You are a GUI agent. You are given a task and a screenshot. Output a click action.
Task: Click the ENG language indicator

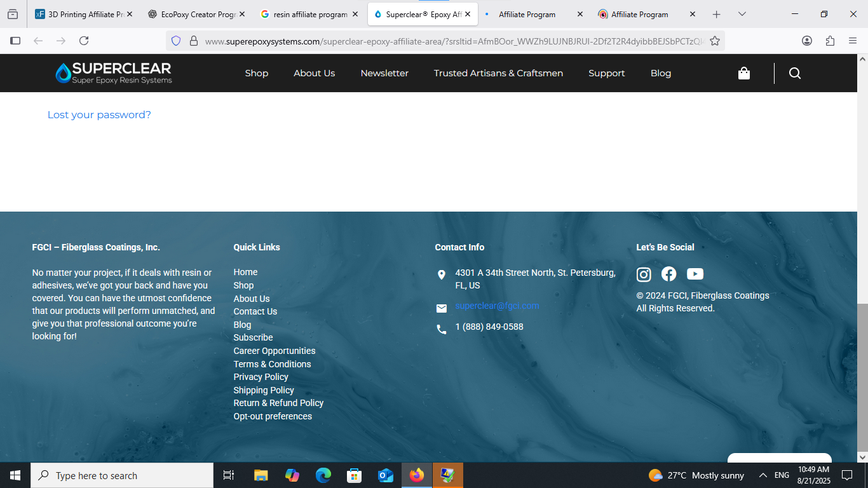(782, 475)
